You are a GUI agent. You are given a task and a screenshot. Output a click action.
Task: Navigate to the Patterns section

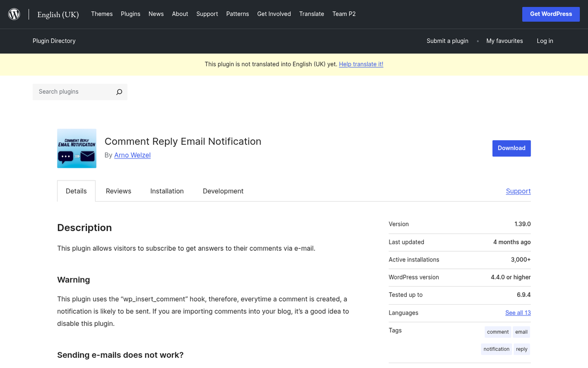[x=237, y=14]
